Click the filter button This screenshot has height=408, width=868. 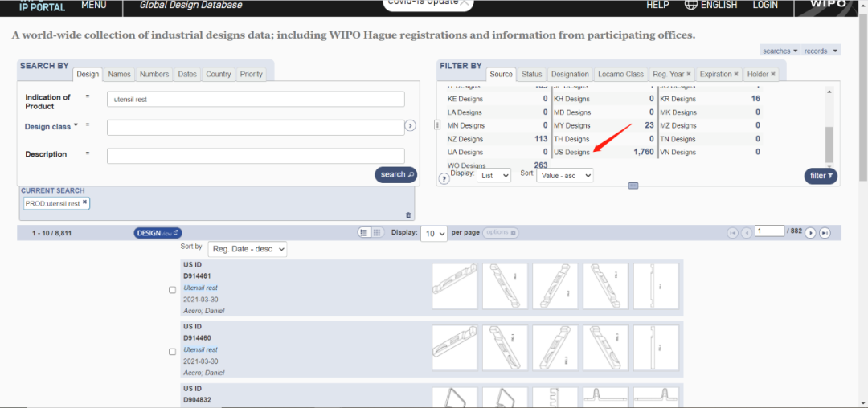(821, 176)
